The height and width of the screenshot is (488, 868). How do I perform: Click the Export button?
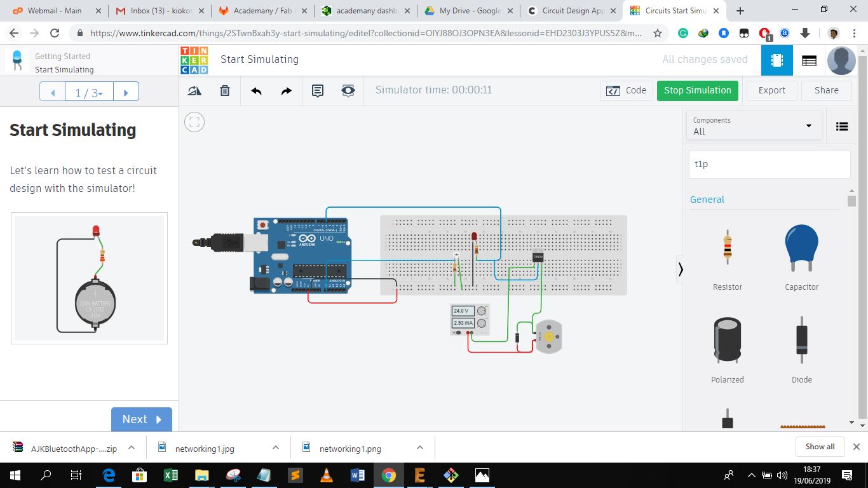click(x=772, y=90)
